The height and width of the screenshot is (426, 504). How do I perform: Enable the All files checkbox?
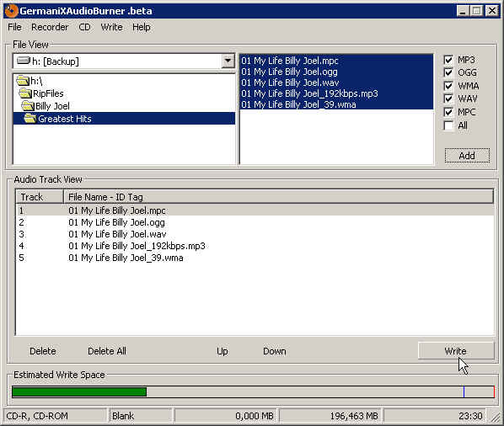pos(448,125)
